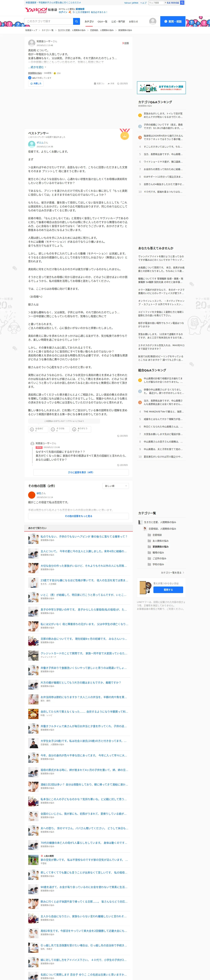Viewport: 210px width, 980px height.
Task: Open related question 湯船1日2回はきつい？
Action: [x=84, y=784]
